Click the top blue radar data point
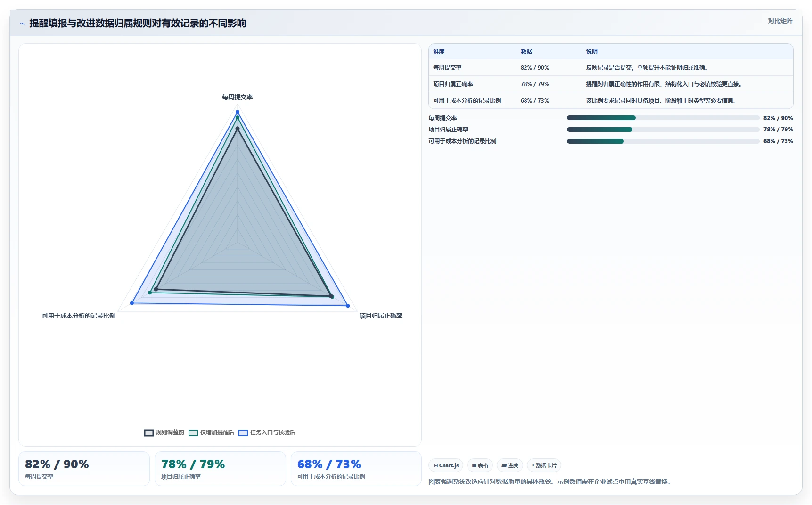Image resolution: width=812 pixels, height=505 pixels. [238, 112]
